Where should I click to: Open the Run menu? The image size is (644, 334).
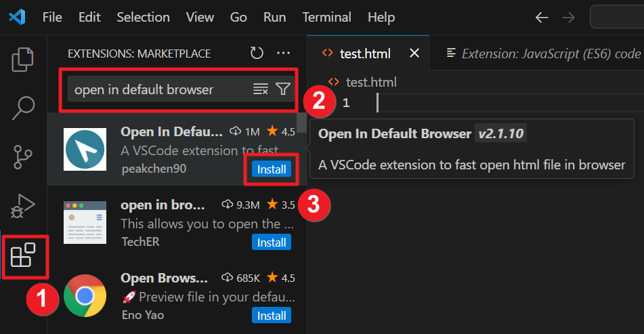click(x=274, y=17)
